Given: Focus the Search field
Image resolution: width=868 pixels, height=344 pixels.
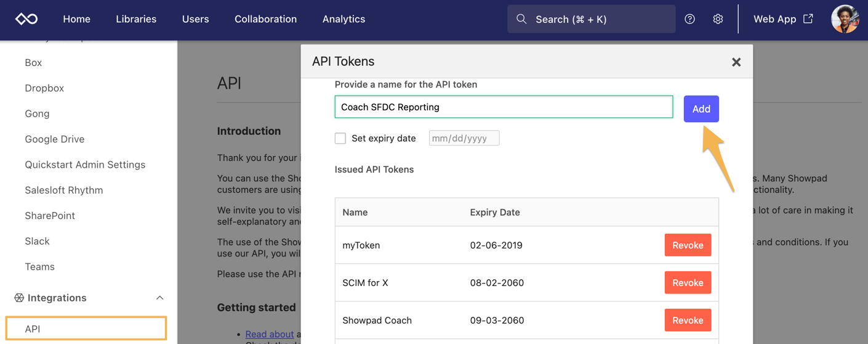Looking at the screenshot, I should point(591,19).
